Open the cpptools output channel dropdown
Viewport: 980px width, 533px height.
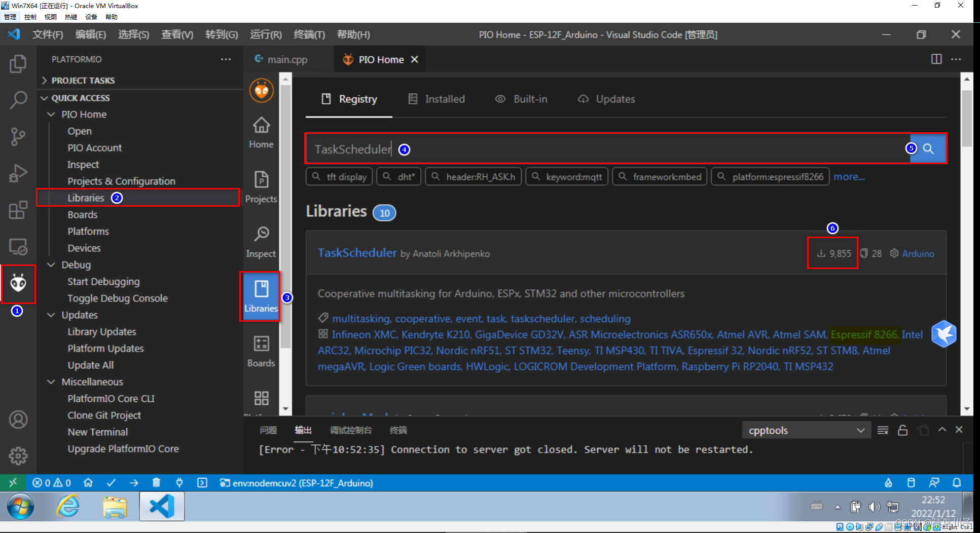(806, 430)
